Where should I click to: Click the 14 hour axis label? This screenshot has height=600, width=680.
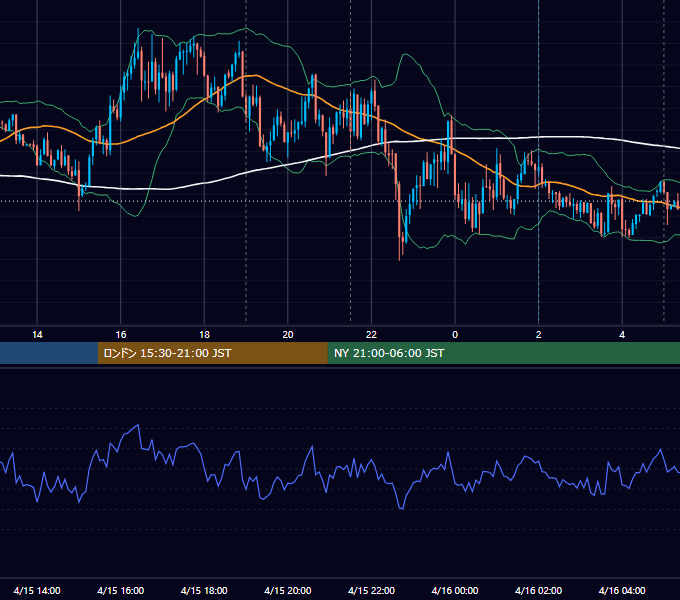tap(37, 335)
